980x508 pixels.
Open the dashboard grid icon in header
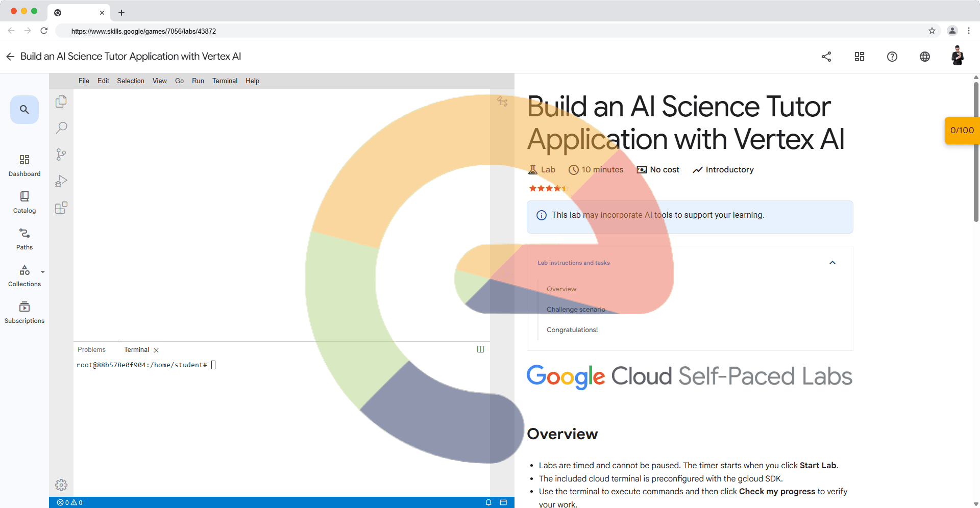(860, 57)
